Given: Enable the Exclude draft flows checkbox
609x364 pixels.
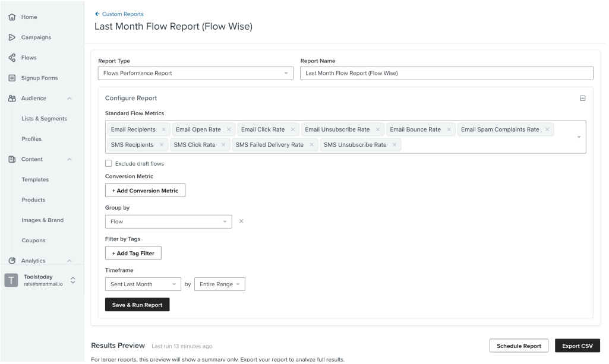Looking at the screenshot, I should (108, 163).
